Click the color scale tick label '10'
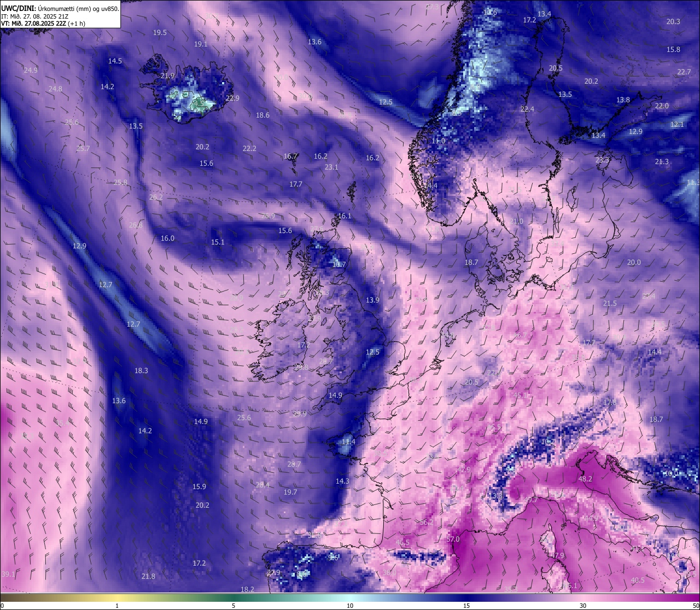This screenshot has height=610, width=700. pyautogui.click(x=350, y=606)
